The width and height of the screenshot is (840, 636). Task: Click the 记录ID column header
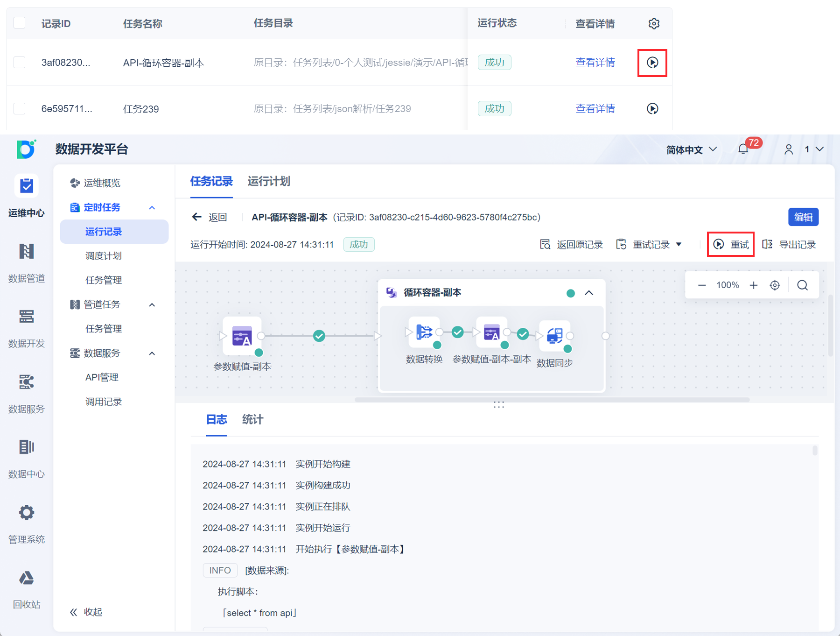[x=56, y=23]
